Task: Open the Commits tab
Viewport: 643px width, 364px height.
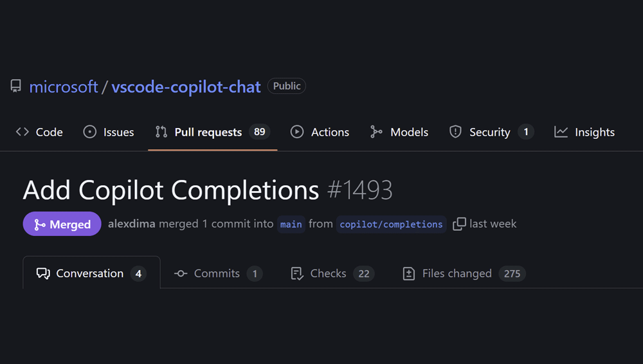Action: pos(217,273)
